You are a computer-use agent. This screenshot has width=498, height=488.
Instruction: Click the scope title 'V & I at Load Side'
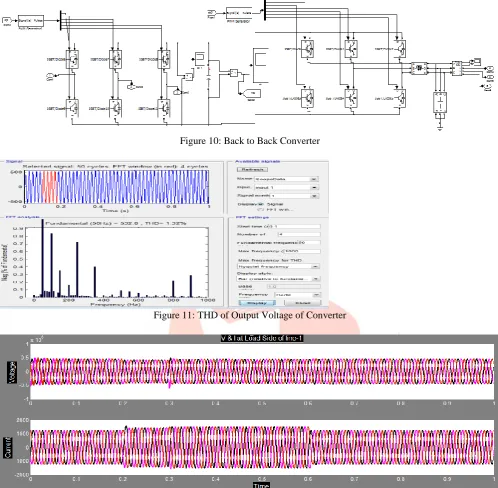262,338
